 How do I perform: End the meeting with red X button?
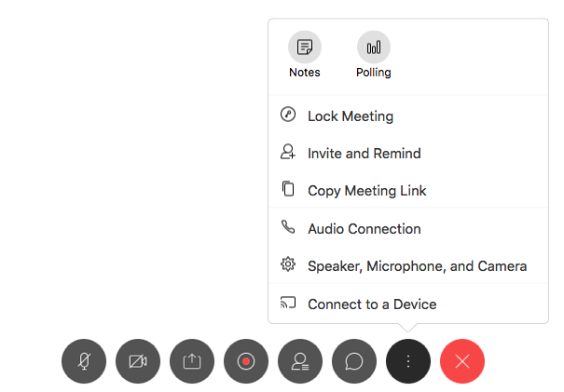tap(462, 361)
